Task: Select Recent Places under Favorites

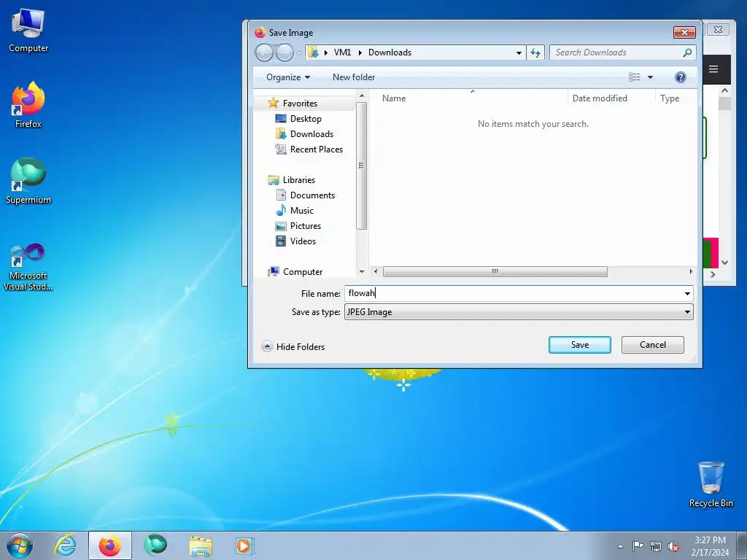Action: (317, 149)
